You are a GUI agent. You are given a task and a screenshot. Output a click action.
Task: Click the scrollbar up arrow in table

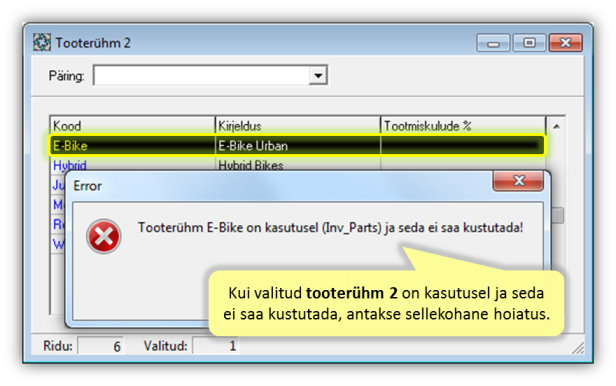pyautogui.click(x=556, y=126)
